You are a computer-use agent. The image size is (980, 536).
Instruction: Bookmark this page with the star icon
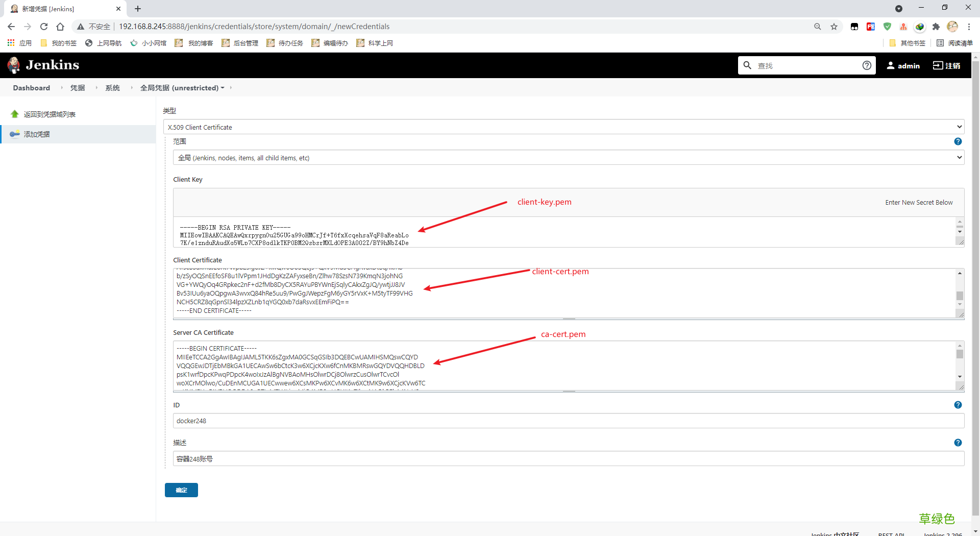pos(834,27)
